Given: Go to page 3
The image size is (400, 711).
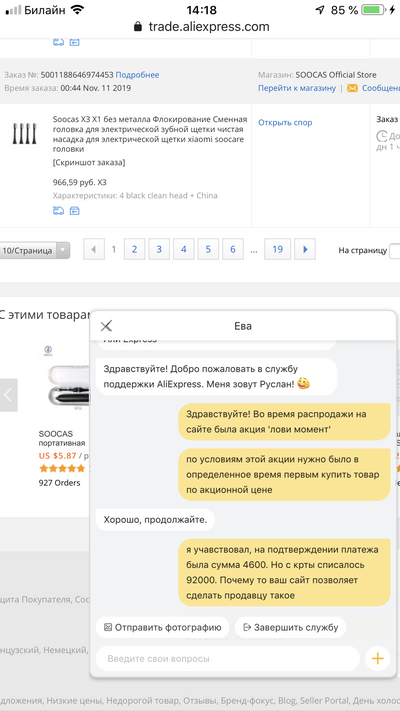Looking at the screenshot, I should click(159, 249).
